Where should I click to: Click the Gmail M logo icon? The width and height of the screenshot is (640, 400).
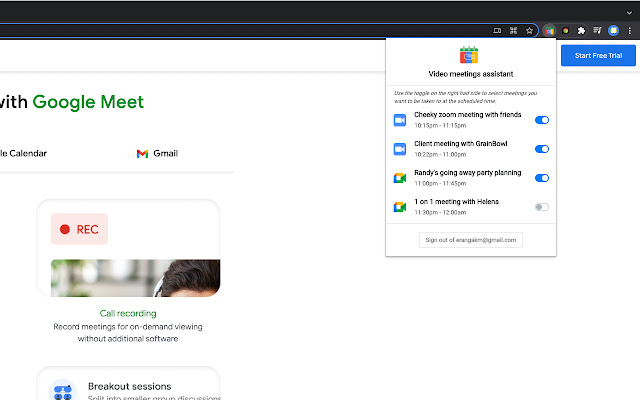click(142, 154)
